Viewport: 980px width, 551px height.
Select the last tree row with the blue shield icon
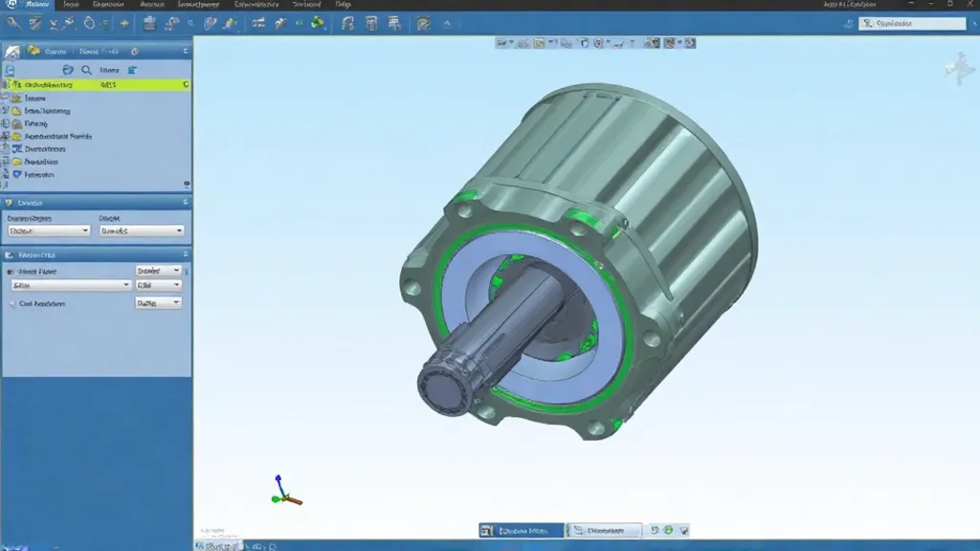(x=97, y=175)
